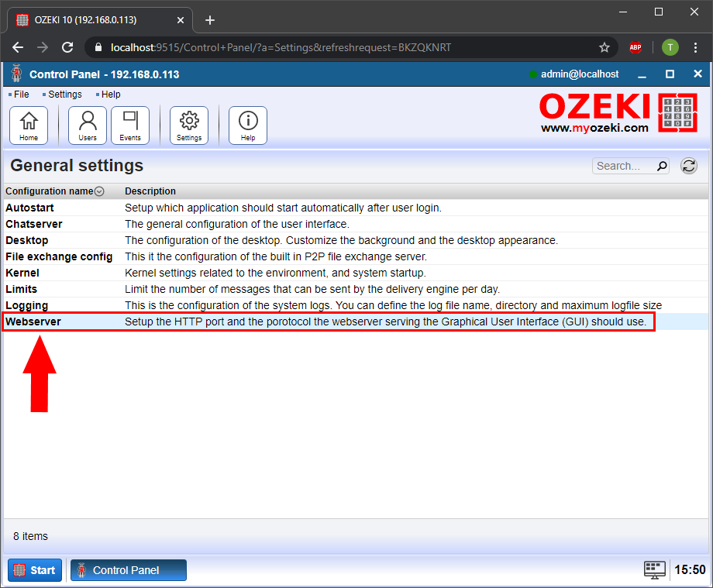The image size is (713, 588).
Task: Click the Chatserver description text
Action: coord(237,224)
